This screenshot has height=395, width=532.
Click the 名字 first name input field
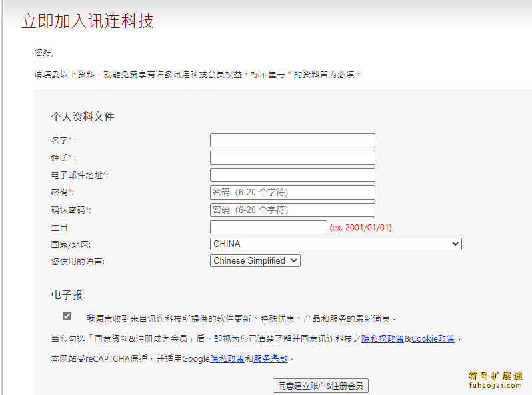[x=293, y=140]
